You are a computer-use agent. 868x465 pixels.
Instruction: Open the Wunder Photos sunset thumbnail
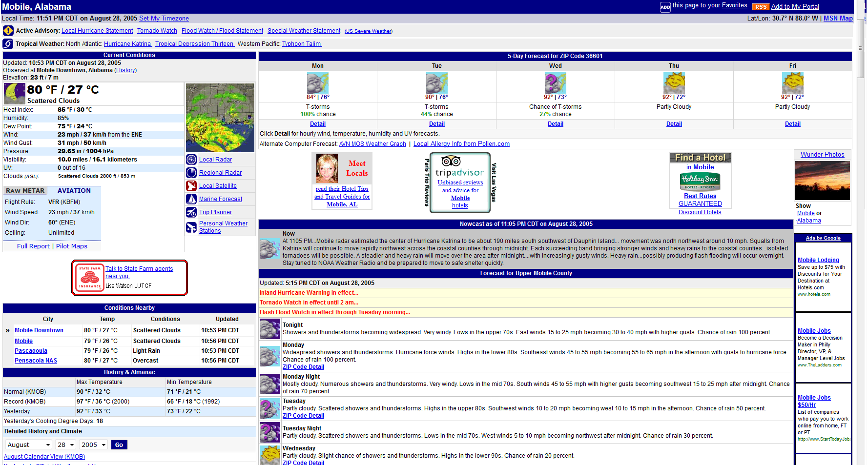point(823,181)
